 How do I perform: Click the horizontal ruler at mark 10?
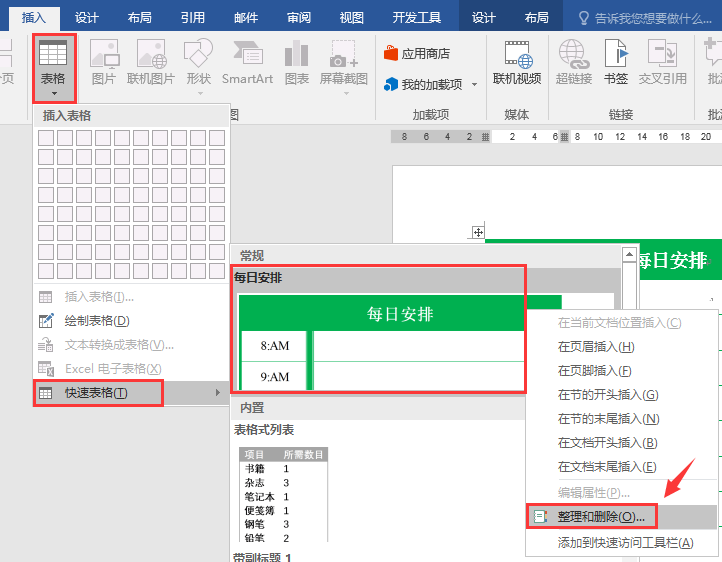[x=598, y=137]
